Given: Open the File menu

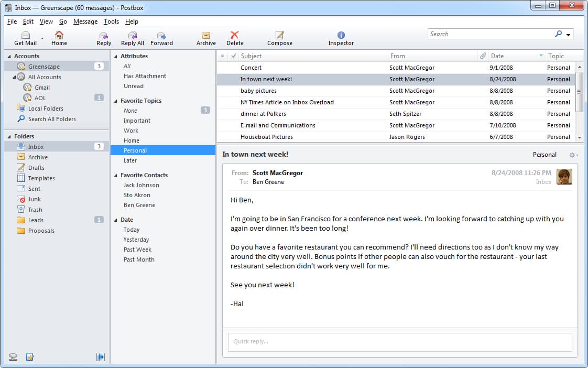Looking at the screenshot, I should 12,21.
